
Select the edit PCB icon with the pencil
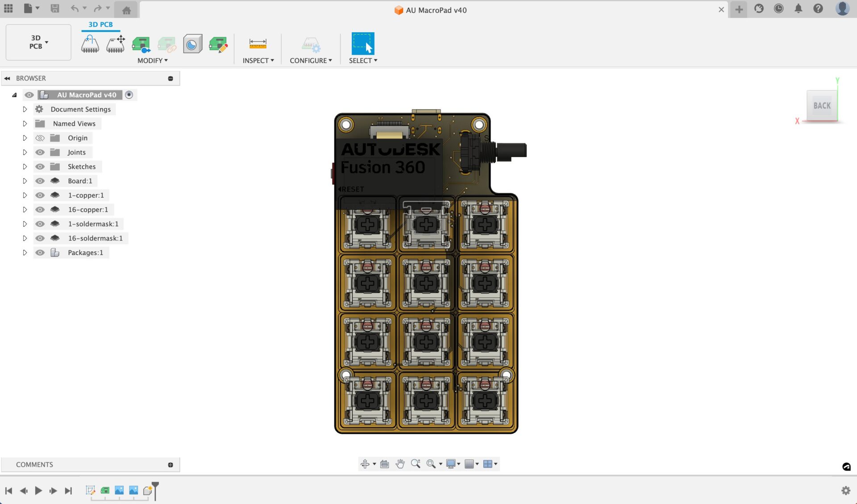218,43
